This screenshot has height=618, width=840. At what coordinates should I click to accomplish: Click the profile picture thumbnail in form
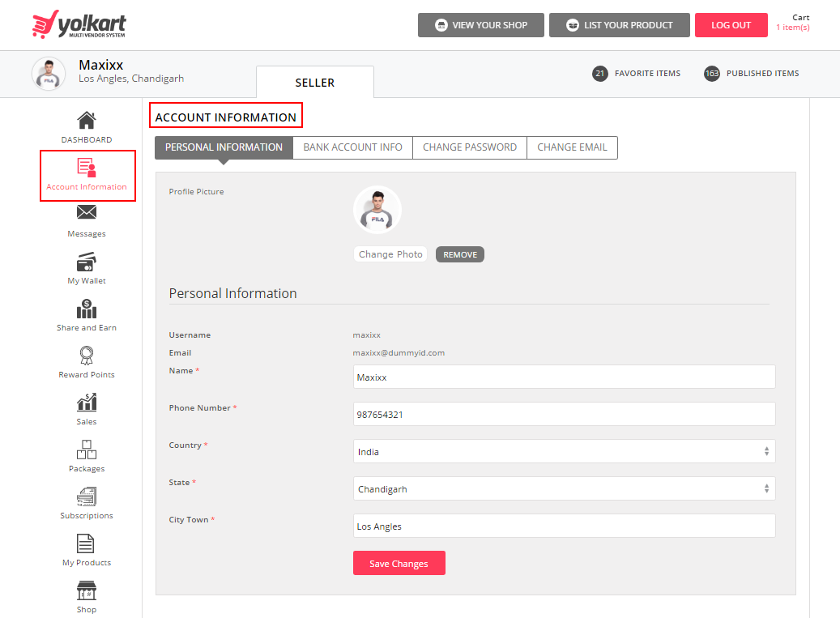tap(377, 210)
